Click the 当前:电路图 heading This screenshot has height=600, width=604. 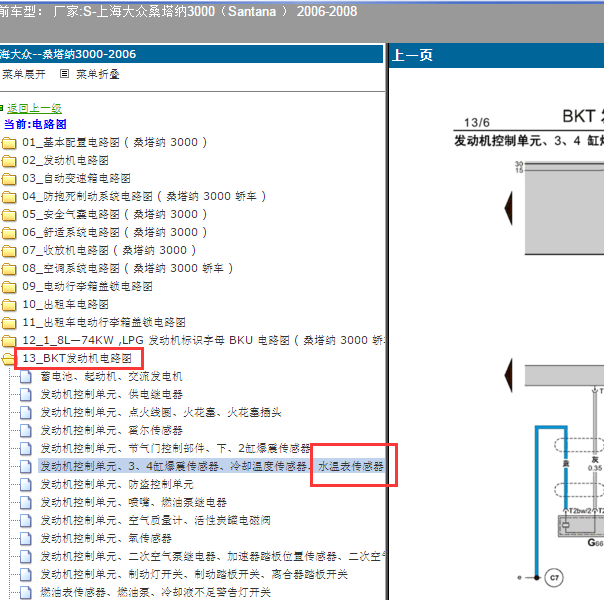click(35, 124)
